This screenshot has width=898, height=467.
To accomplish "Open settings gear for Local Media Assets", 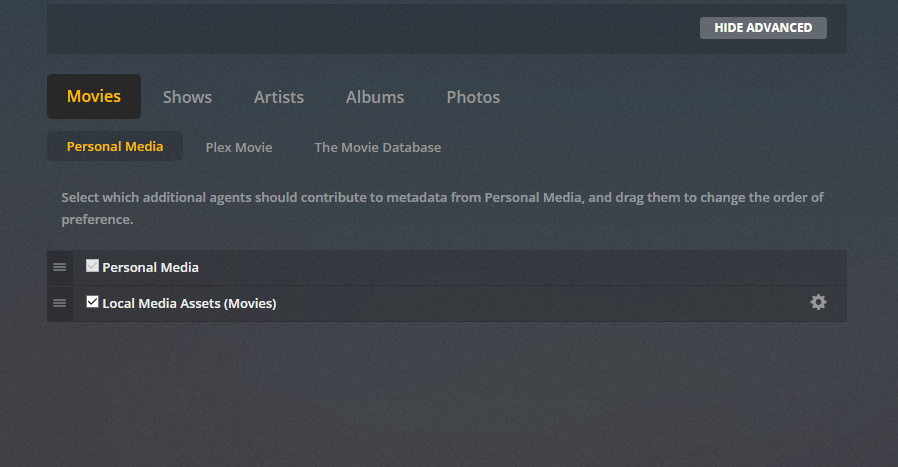I will (x=818, y=302).
